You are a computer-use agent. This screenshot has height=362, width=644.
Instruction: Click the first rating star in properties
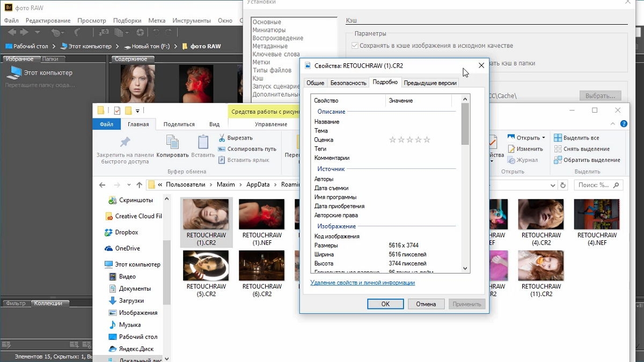tap(392, 140)
